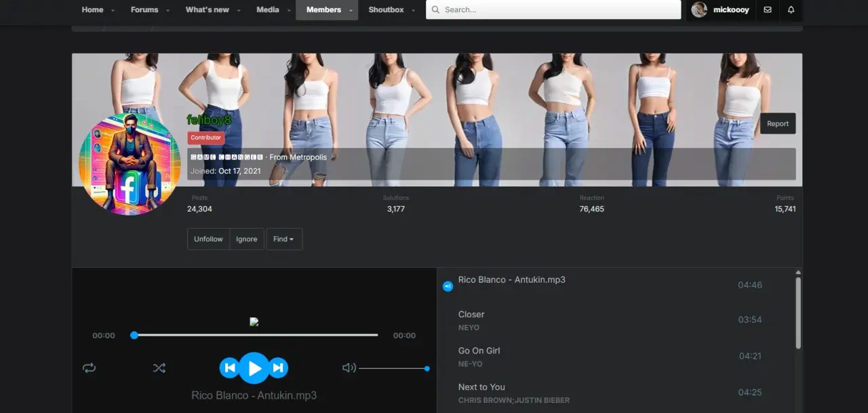
Task: Click the Search input field
Action: coord(553,9)
